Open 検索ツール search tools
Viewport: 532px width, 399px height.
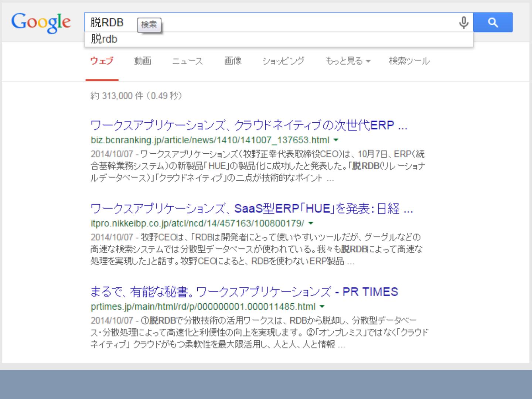(x=409, y=61)
